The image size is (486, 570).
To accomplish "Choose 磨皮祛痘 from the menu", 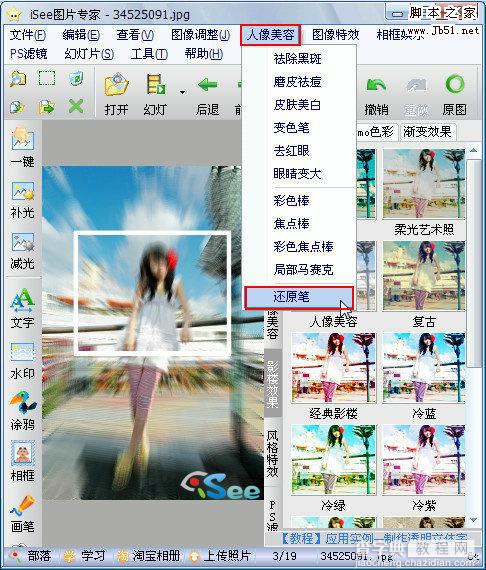I will coord(299,82).
